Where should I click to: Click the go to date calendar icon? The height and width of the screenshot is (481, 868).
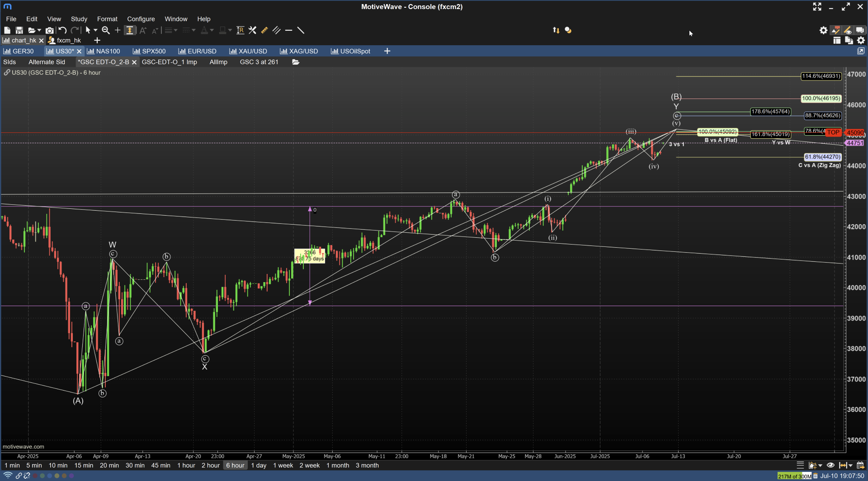[860, 465]
